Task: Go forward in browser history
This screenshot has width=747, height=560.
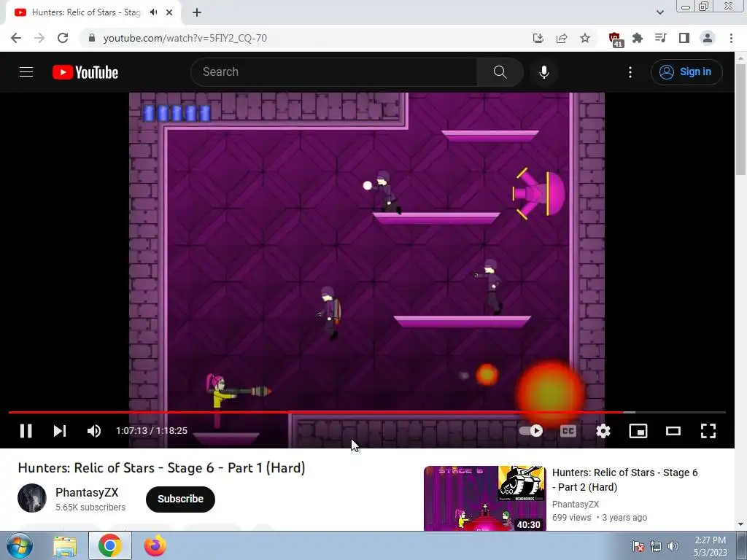Action: coord(39,38)
